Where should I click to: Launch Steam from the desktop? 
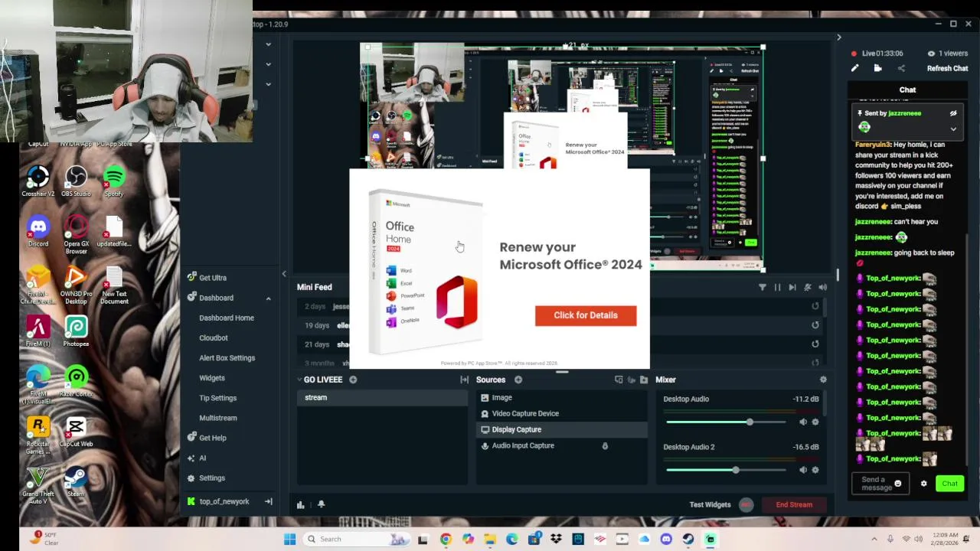point(76,482)
